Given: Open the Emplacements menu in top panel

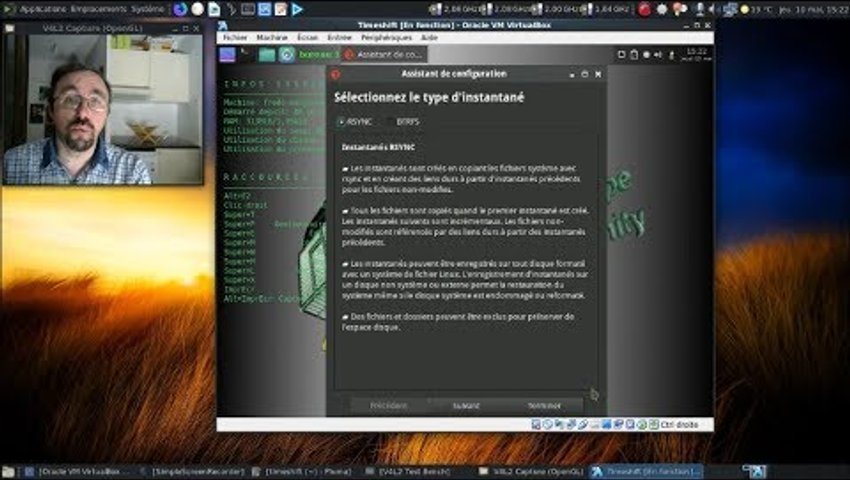Looking at the screenshot, I should pos(99,9).
